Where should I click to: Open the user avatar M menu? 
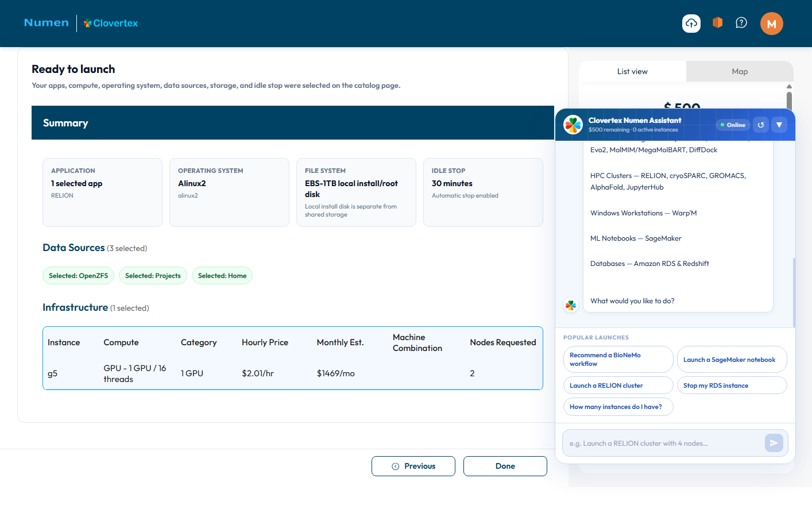tap(772, 24)
